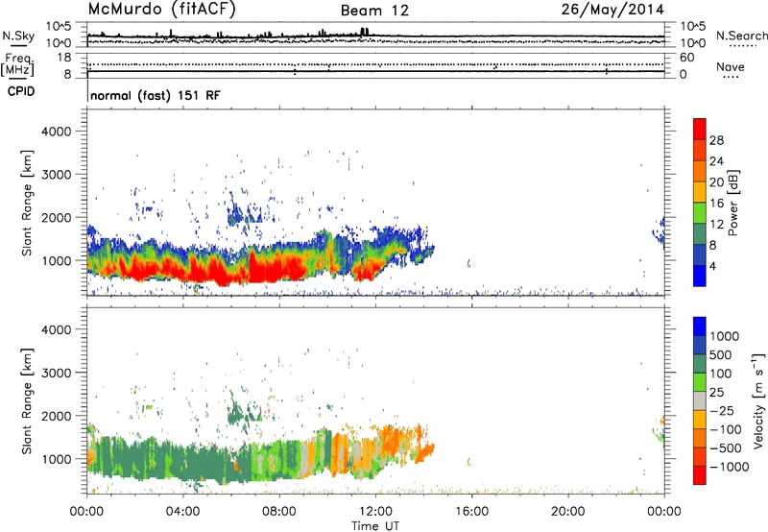This screenshot has height=532, width=768.
Task: Click the '18' frequency axis label
Action: [x=63, y=58]
